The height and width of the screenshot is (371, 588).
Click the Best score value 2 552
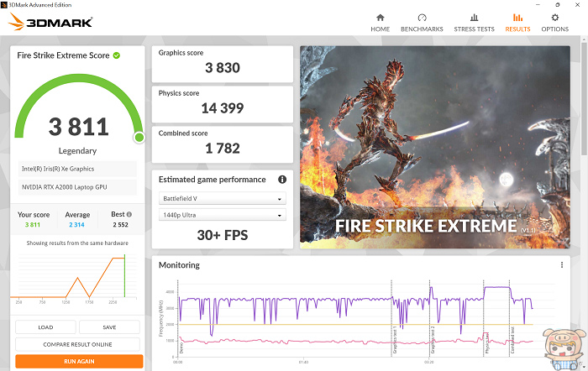click(120, 225)
